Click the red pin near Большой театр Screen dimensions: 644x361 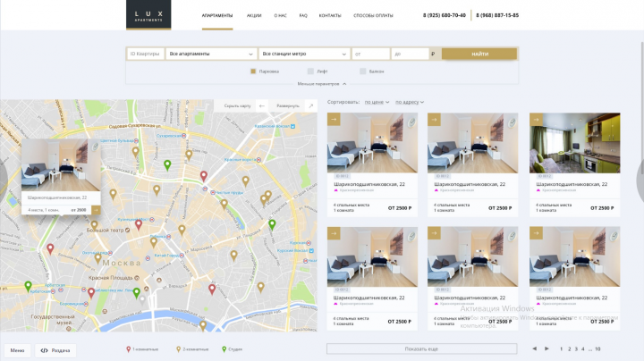pyautogui.click(x=139, y=224)
